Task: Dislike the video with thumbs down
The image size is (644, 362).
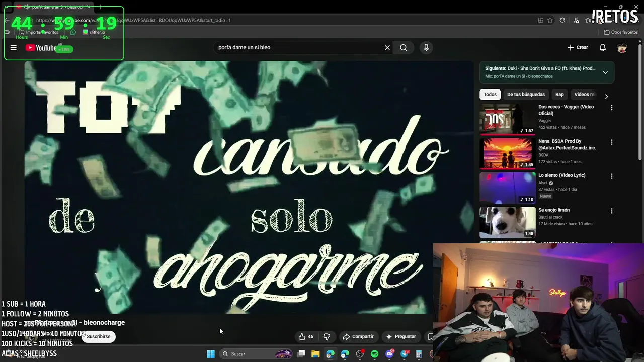Action: click(327, 336)
